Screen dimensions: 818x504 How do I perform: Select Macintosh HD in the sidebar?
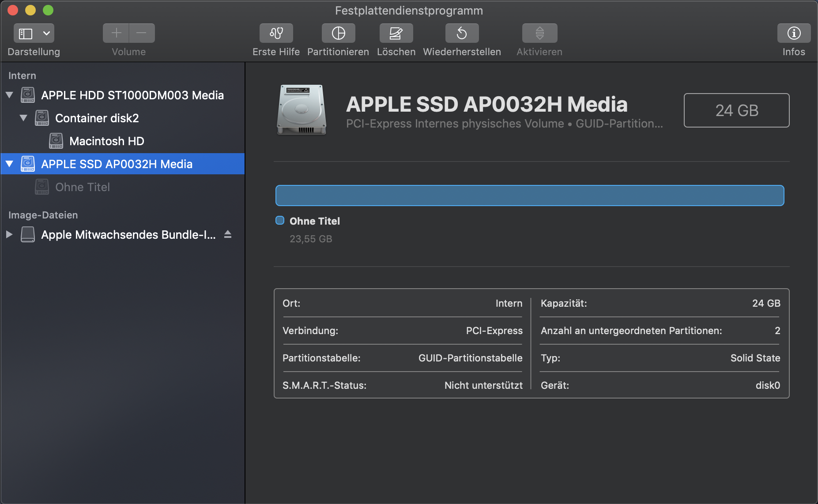tap(106, 141)
